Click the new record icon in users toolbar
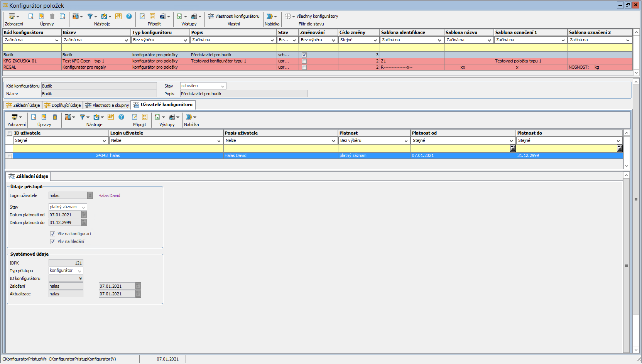The height and width of the screenshot is (364, 642). click(x=34, y=117)
